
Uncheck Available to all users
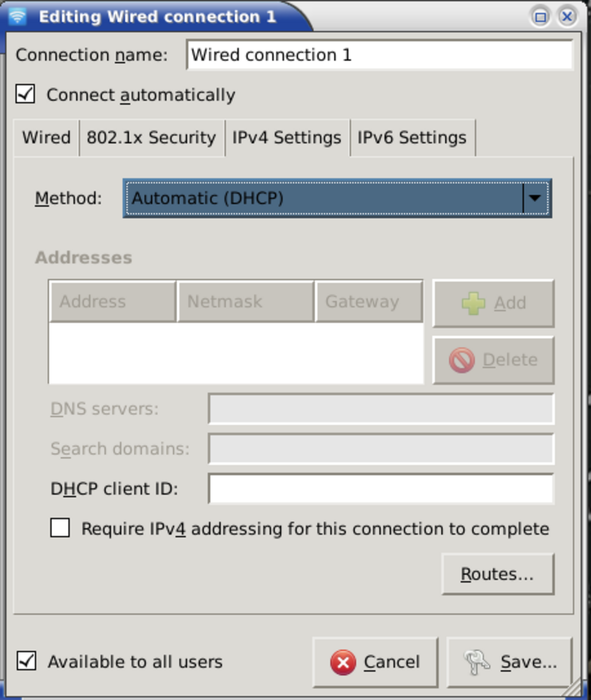[x=26, y=661]
